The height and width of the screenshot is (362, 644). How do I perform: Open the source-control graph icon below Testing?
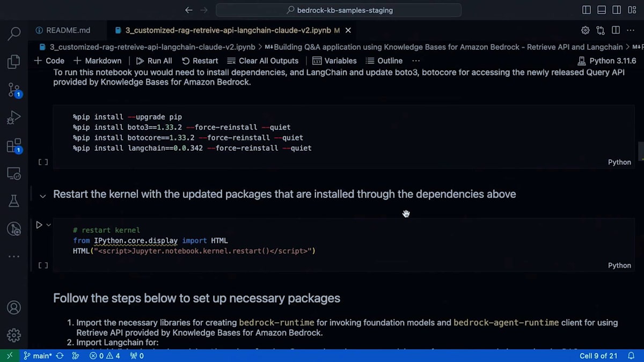(x=14, y=229)
